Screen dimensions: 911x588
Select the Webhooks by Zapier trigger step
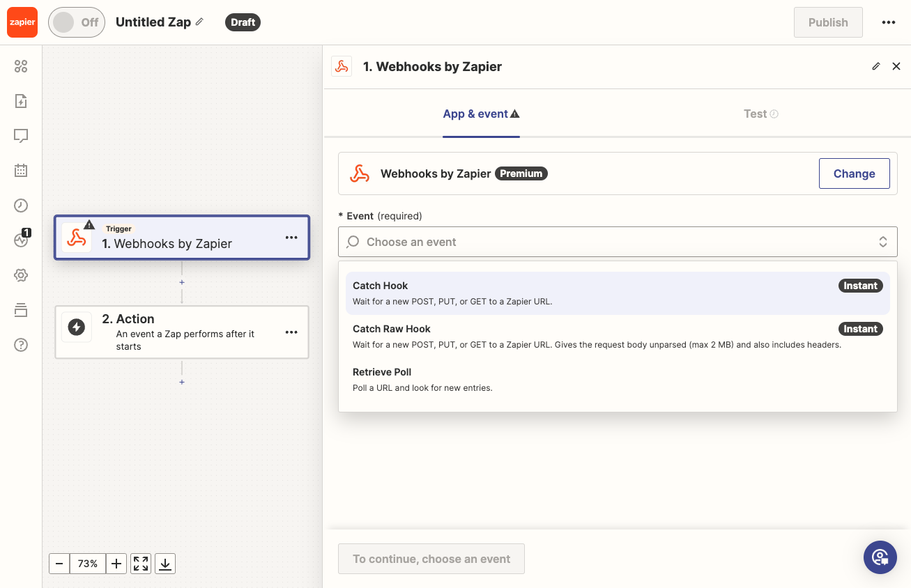pos(182,238)
